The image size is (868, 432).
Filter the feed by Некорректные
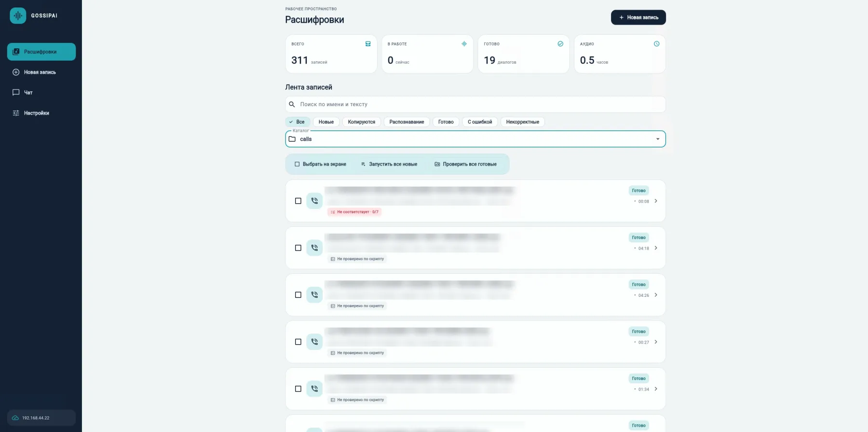coord(523,122)
